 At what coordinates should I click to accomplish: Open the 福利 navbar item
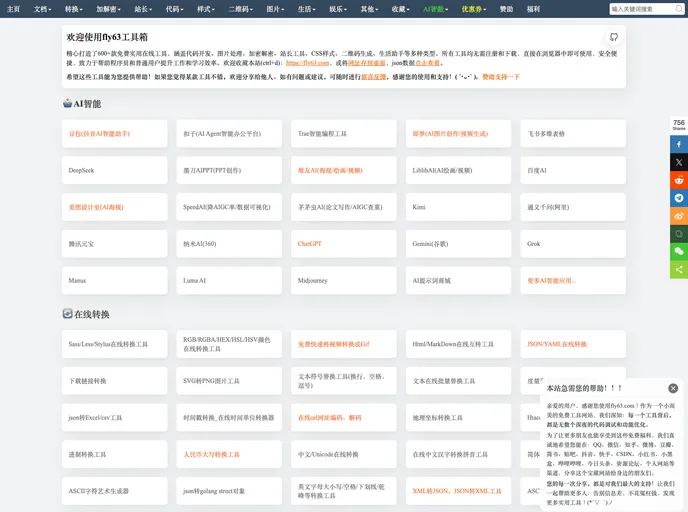[x=533, y=9]
